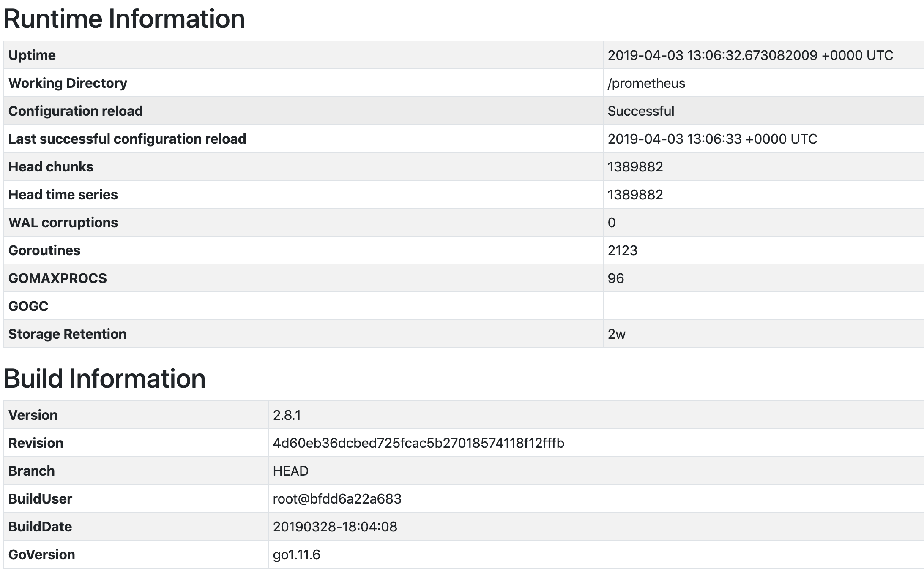Click the Branch value HEAD

point(290,471)
